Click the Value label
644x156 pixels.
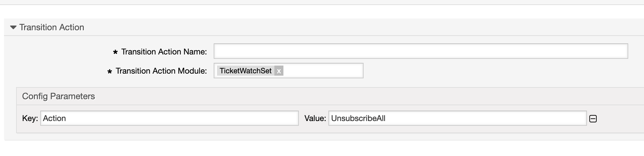pos(315,118)
